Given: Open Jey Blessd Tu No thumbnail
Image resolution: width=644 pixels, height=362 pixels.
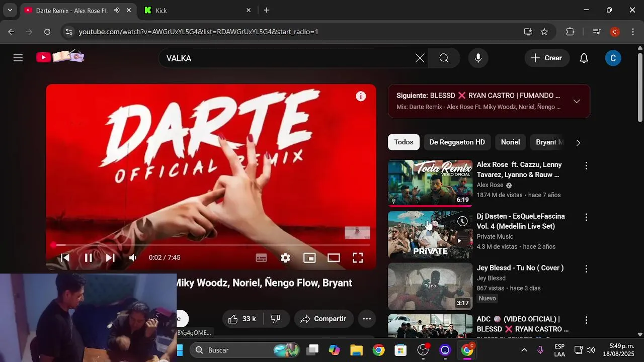Looking at the screenshot, I should tap(430, 287).
